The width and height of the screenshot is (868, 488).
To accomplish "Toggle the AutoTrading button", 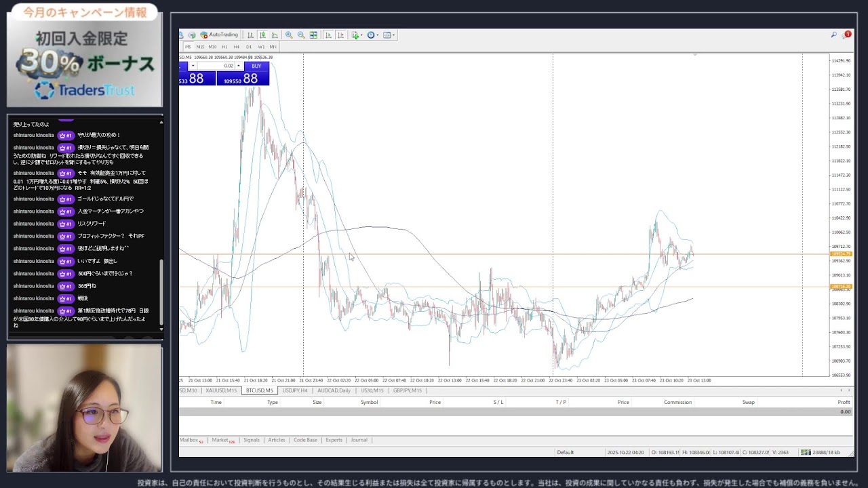I will [x=219, y=35].
